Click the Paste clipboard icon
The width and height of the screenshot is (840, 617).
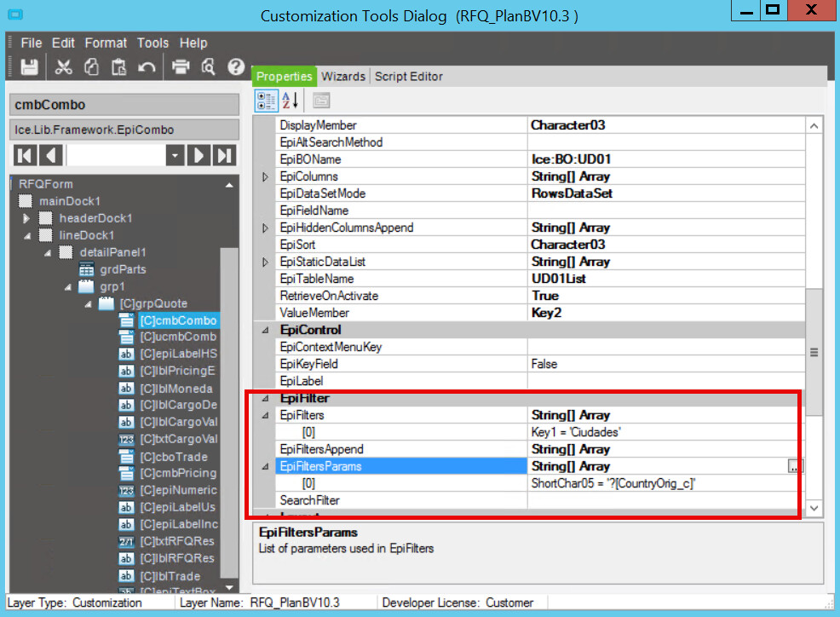click(x=118, y=67)
